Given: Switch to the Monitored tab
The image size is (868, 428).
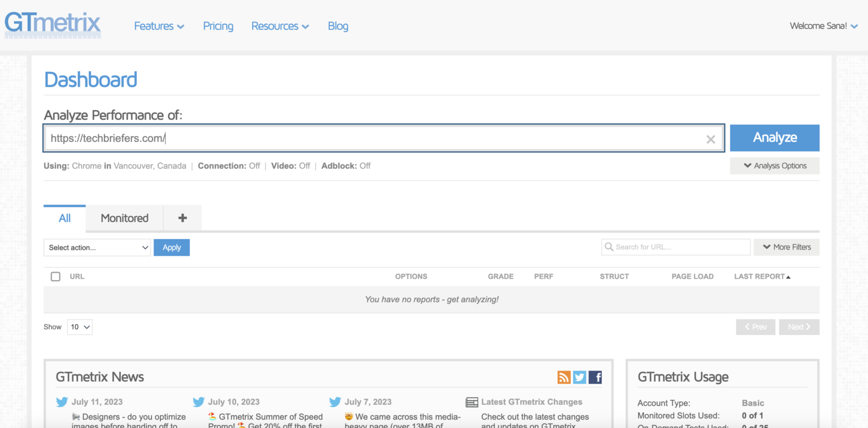Looking at the screenshot, I should (x=124, y=218).
